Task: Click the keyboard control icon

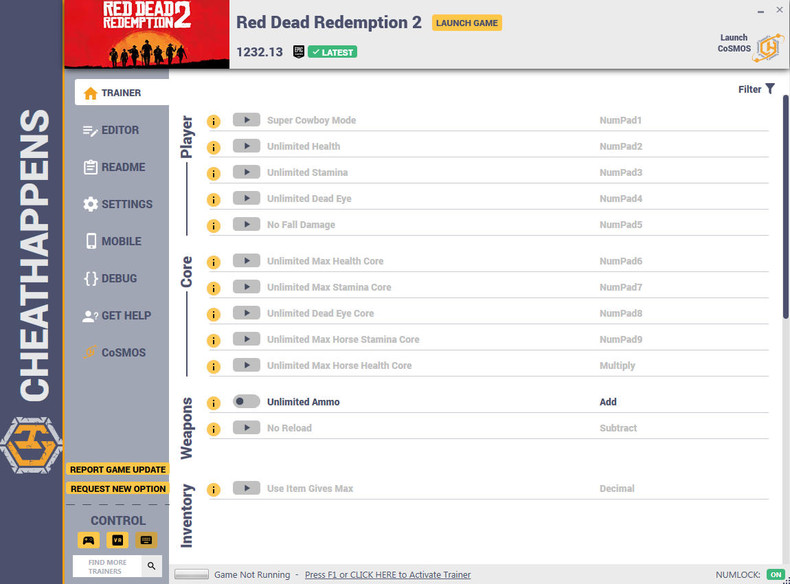Action: (146, 540)
